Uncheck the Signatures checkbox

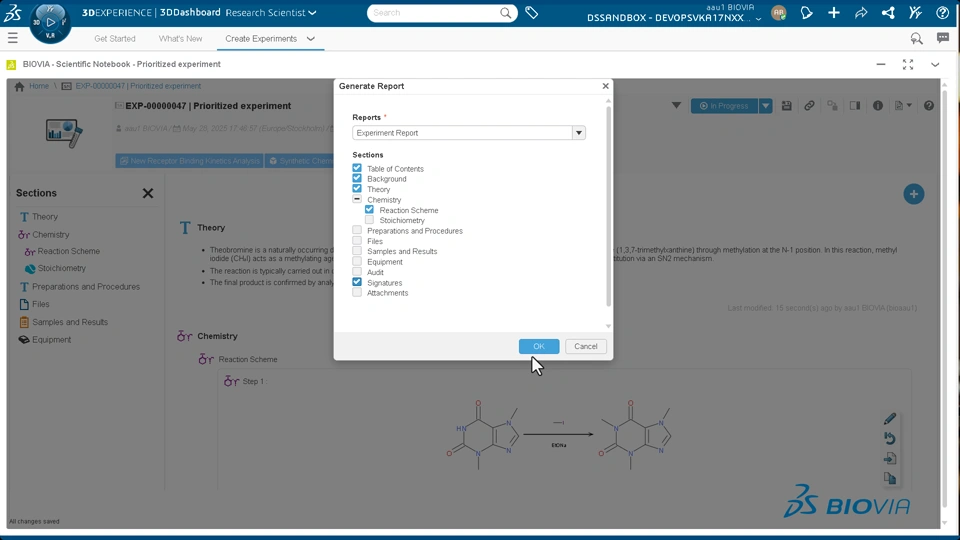[357, 282]
